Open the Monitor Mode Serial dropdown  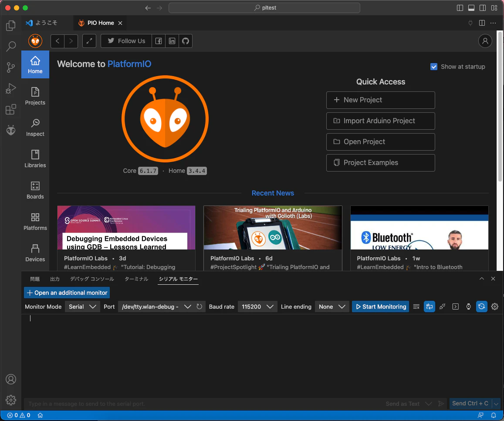tap(82, 306)
